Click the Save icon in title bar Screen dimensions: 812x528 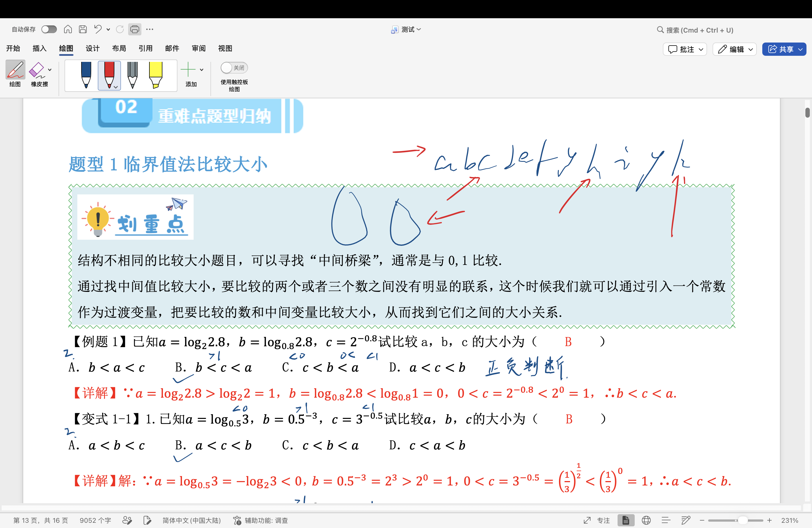click(83, 29)
